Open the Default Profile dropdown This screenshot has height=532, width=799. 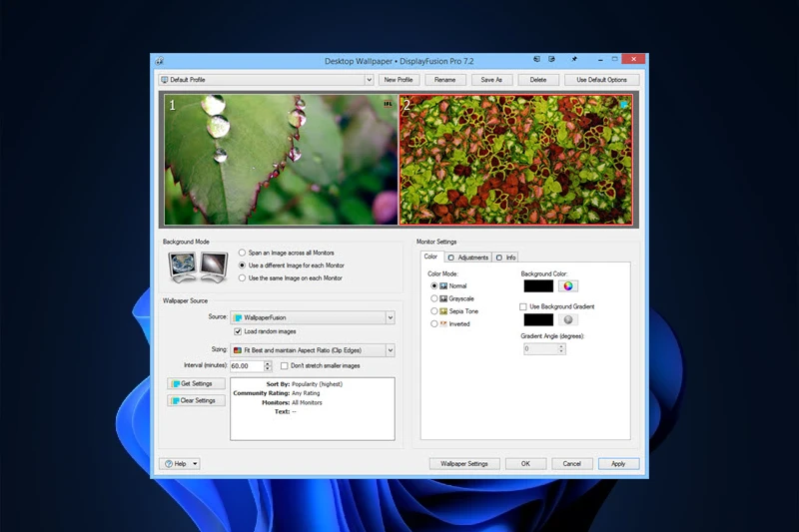tap(369, 80)
